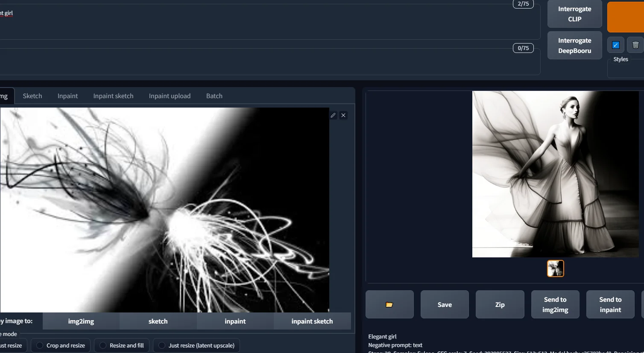Click 'Elegant girl' output info text
644x353 pixels.
tap(382, 336)
